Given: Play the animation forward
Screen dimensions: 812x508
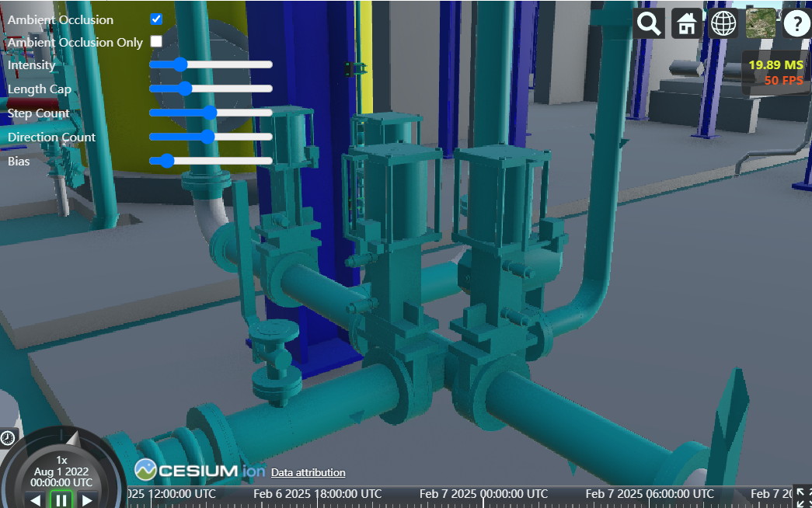Looking at the screenshot, I should [x=86, y=501].
